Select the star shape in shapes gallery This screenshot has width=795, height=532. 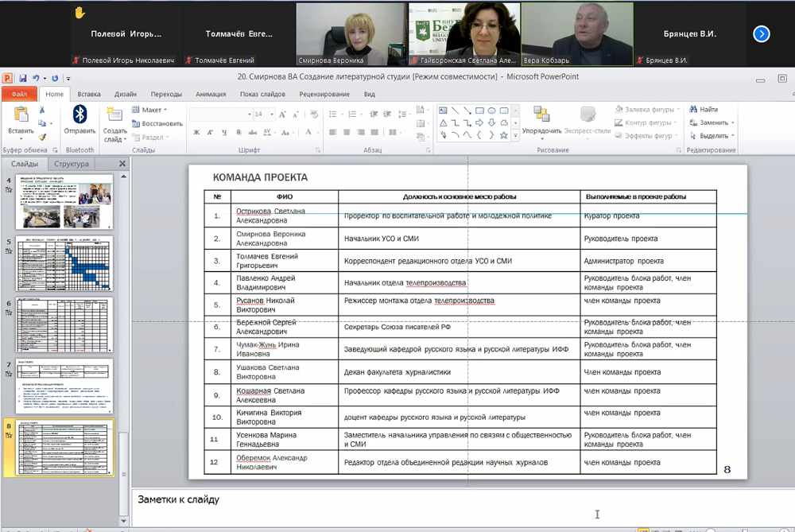click(x=504, y=135)
